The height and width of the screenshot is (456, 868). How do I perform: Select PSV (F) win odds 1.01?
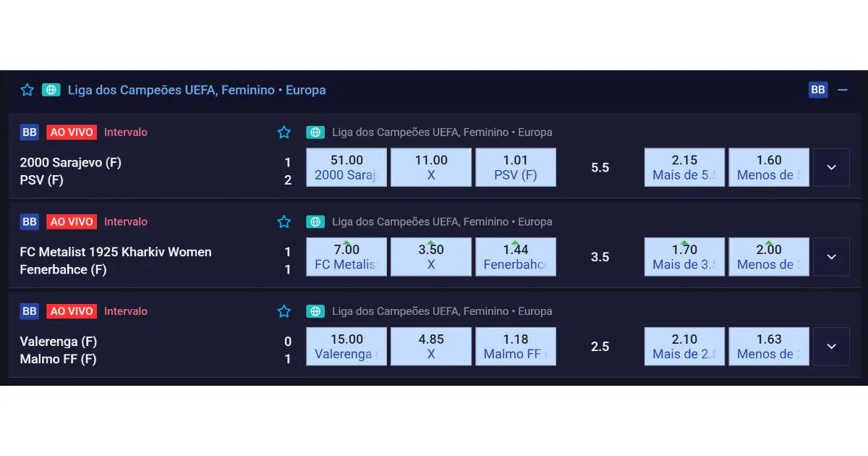pos(516,167)
